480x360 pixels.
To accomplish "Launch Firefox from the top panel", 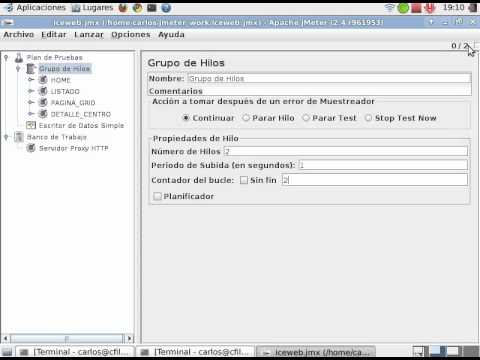I will click(x=123, y=7).
